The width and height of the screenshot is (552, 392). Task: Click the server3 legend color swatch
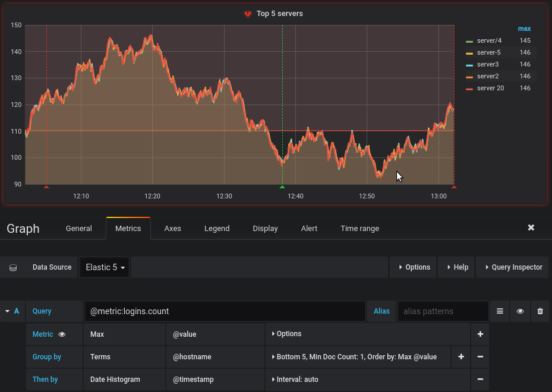[469, 65]
